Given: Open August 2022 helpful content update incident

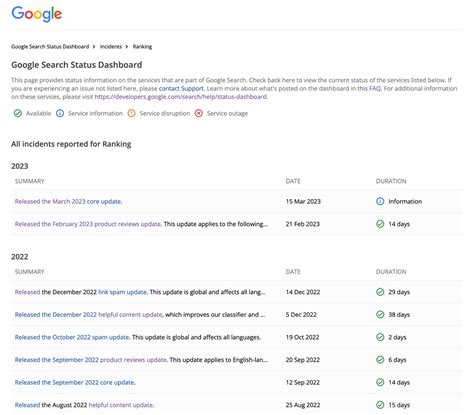Looking at the screenshot, I should coord(121,405).
